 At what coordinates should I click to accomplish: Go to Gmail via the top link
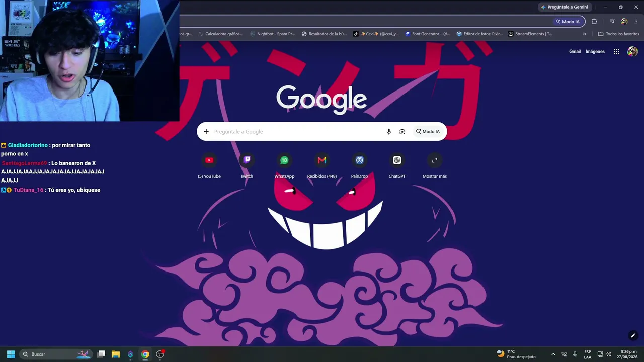click(x=575, y=51)
